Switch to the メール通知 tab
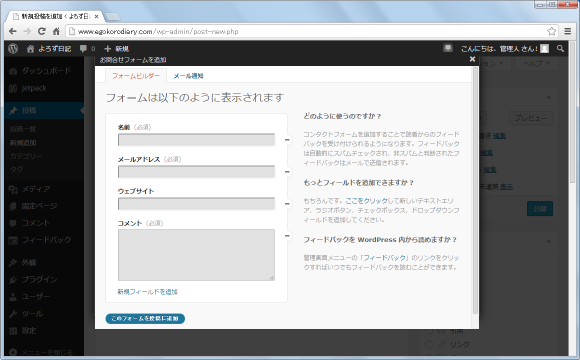The height and width of the screenshot is (360, 580). pos(188,76)
